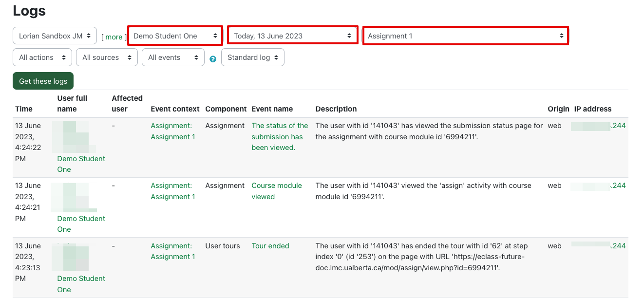Image resolution: width=644 pixels, height=298 pixels.
Task: Open Demo Student One link in first row
Action: (x=81, y=164)
